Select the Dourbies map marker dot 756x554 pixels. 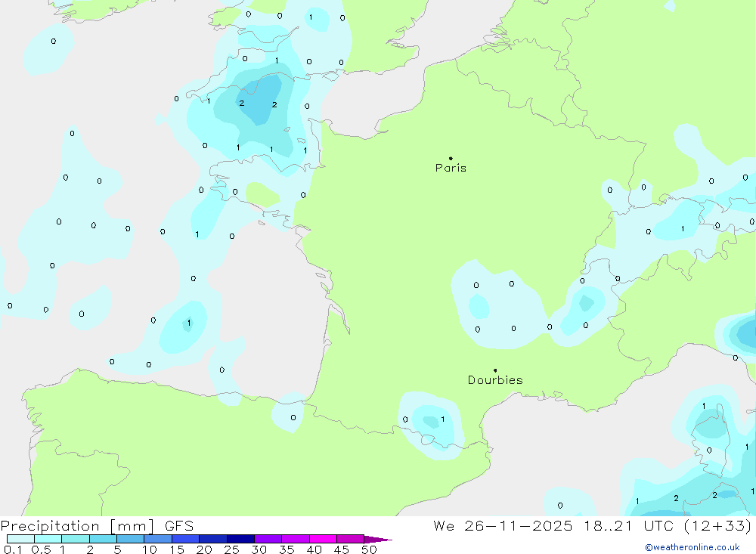coord(495,370)
